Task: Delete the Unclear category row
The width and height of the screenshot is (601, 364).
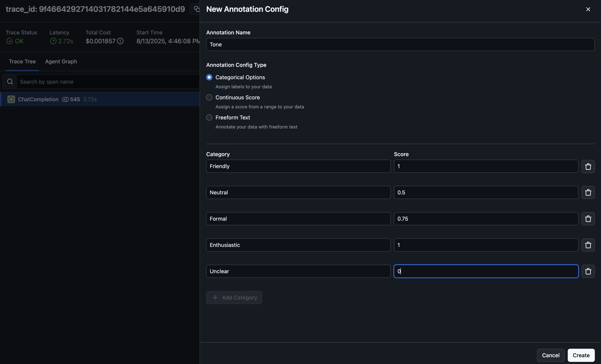Action: tap(588, 271)
